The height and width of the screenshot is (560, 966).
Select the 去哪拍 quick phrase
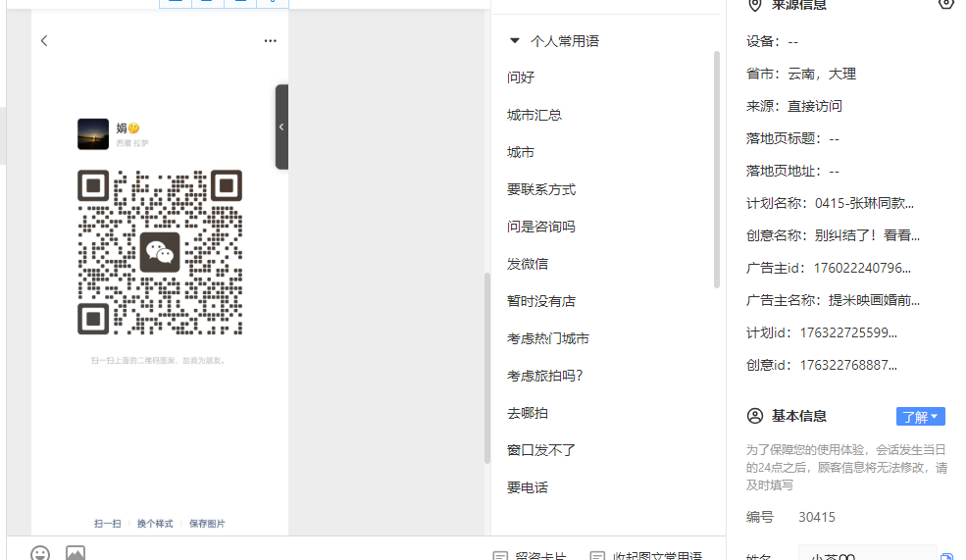[x=528, y=413]
